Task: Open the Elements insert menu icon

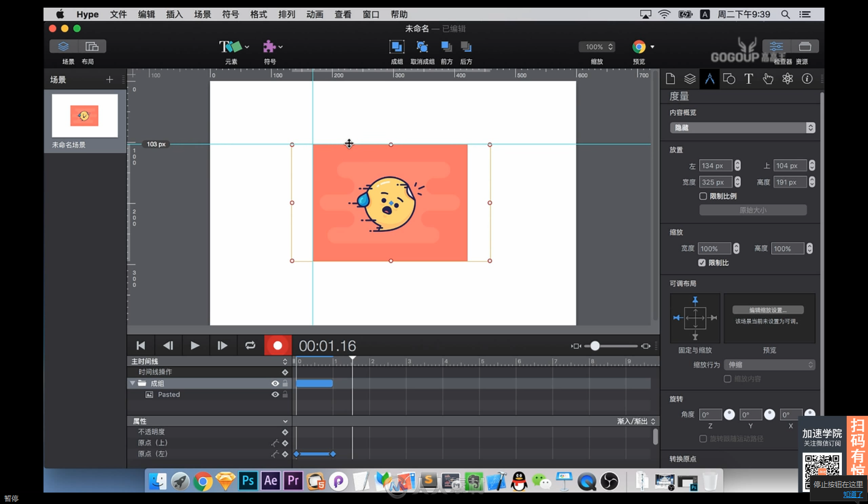Action: tap(230, 47)
